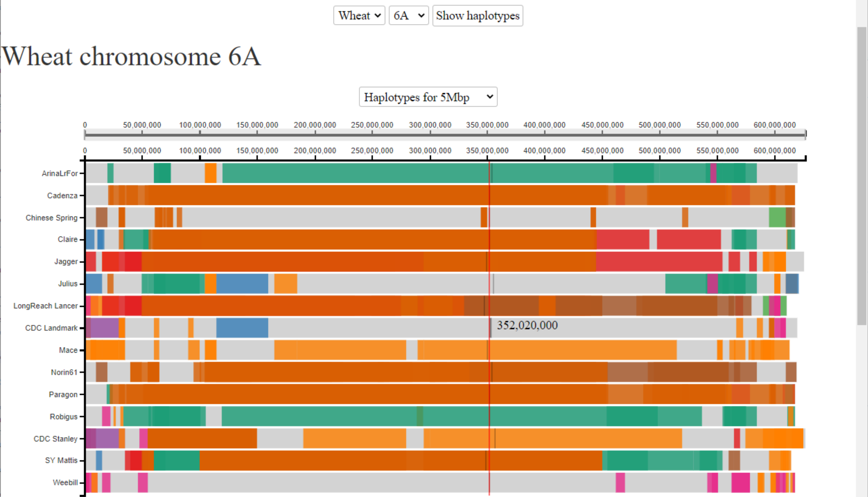Click the ArinaLrFor row label
The width and height of the screenshot is (868, 497).
[x=60, y=173]
